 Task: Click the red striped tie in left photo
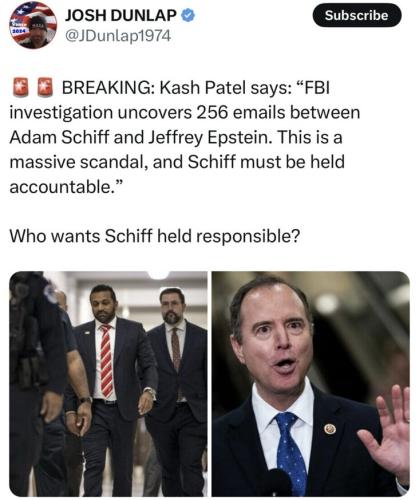(107, 361)
